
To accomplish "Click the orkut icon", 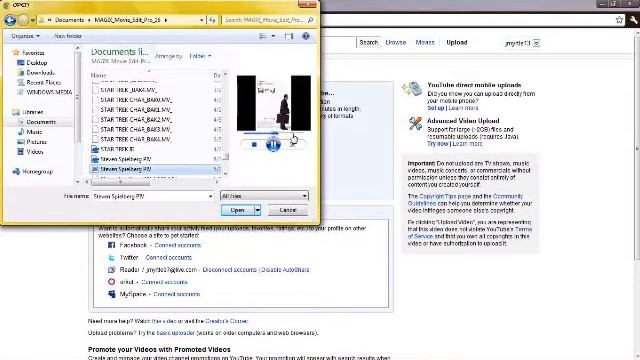I will [111, 282].
